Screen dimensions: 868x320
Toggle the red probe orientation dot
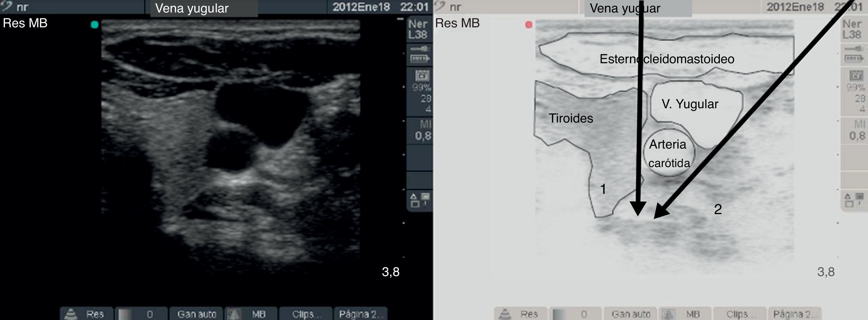(529, 24)
